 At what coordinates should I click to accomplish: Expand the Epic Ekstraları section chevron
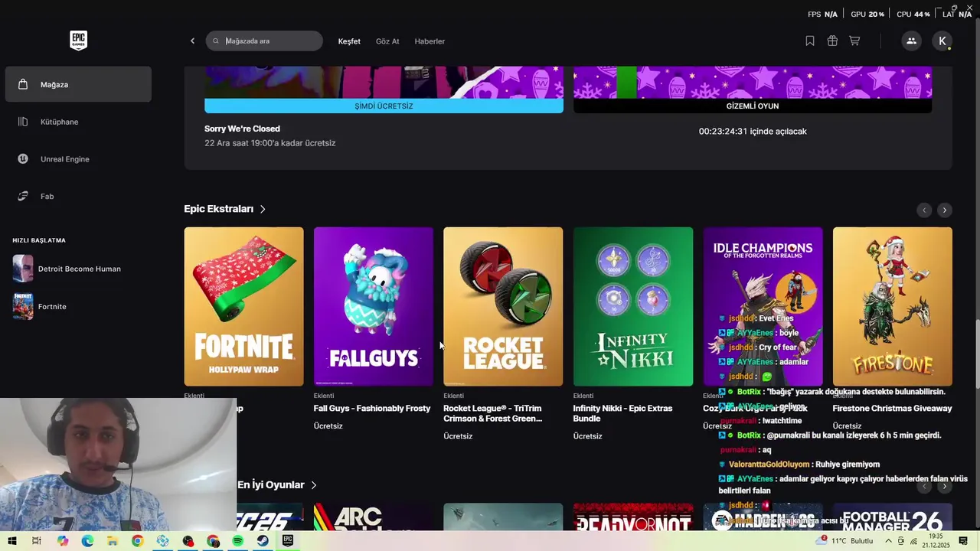tap(263, 209)
